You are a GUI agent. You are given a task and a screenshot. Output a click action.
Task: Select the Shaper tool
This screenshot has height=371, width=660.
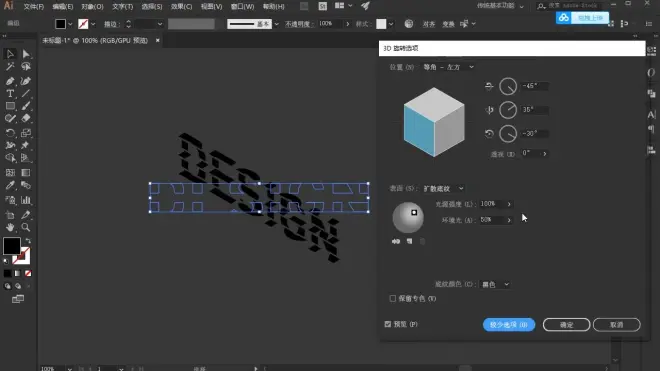10,119
